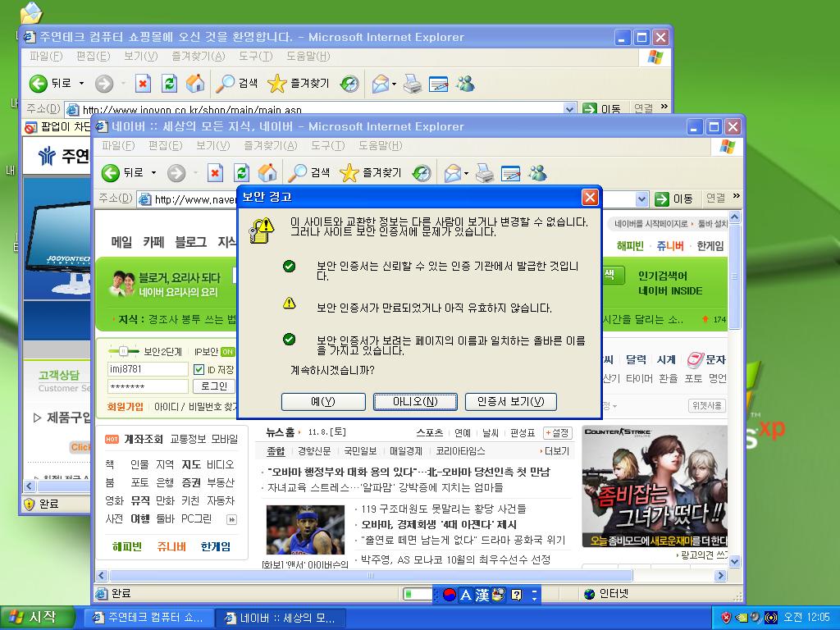Open address bar dropdown in the 주연테크 window
The height and width of the screenshot is (630, 840).
coord(569,109)
